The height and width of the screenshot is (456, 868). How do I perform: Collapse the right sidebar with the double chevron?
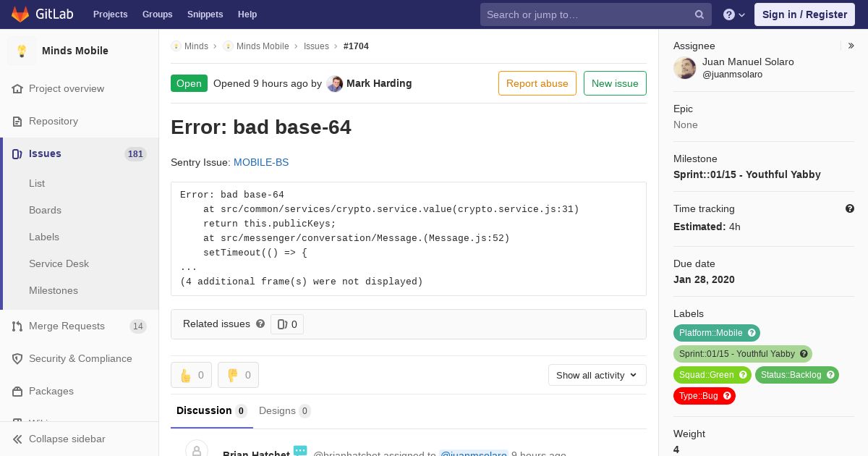[851, 46]
